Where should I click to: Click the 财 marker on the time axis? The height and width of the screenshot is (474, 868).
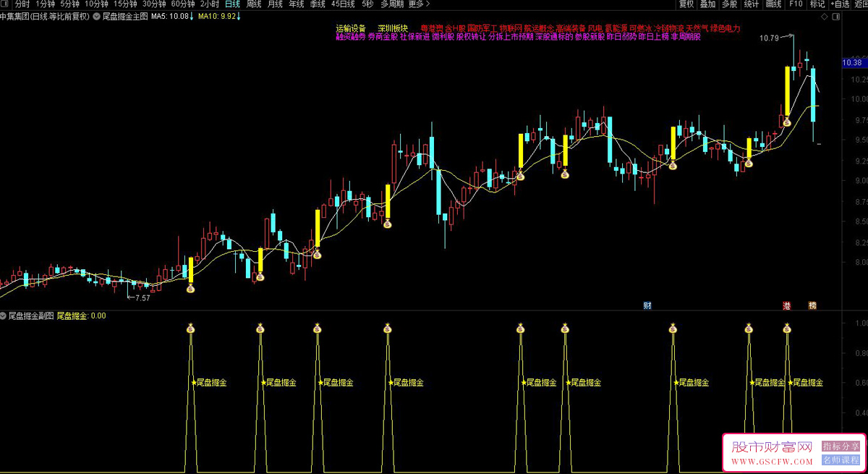pos(647,305)
